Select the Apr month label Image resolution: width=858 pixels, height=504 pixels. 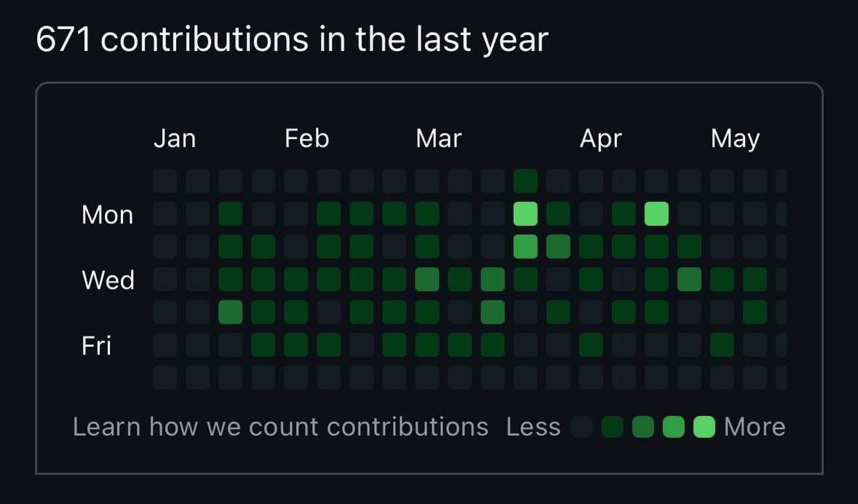coord(601,140)
